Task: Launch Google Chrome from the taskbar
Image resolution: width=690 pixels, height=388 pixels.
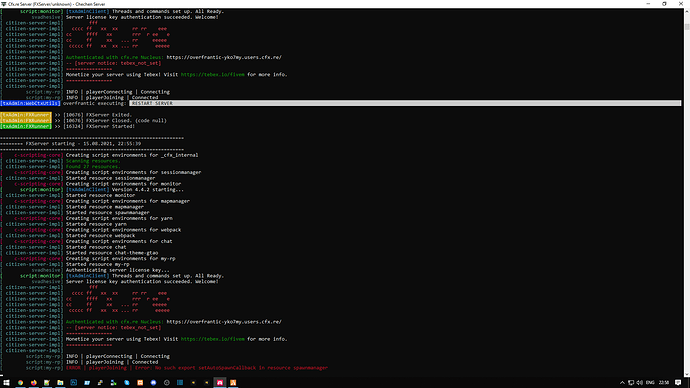Action: [20, 383]
